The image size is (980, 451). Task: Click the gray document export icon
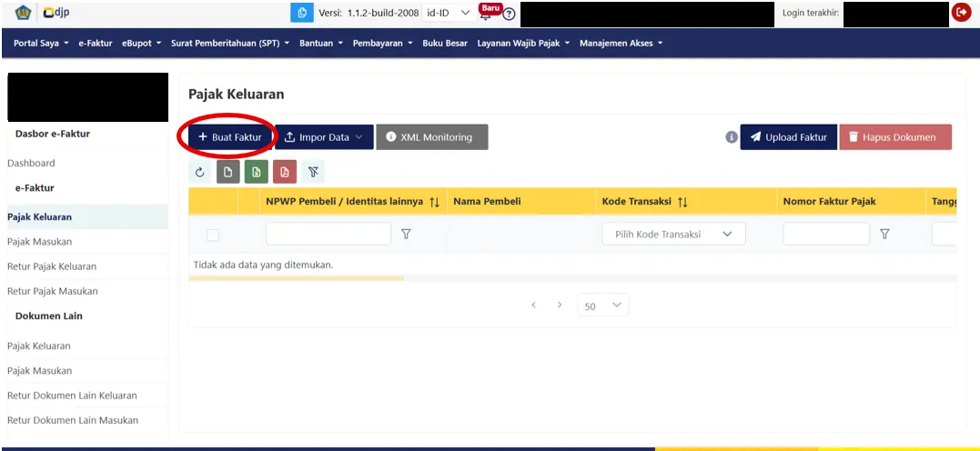click(x=227, y=172)
